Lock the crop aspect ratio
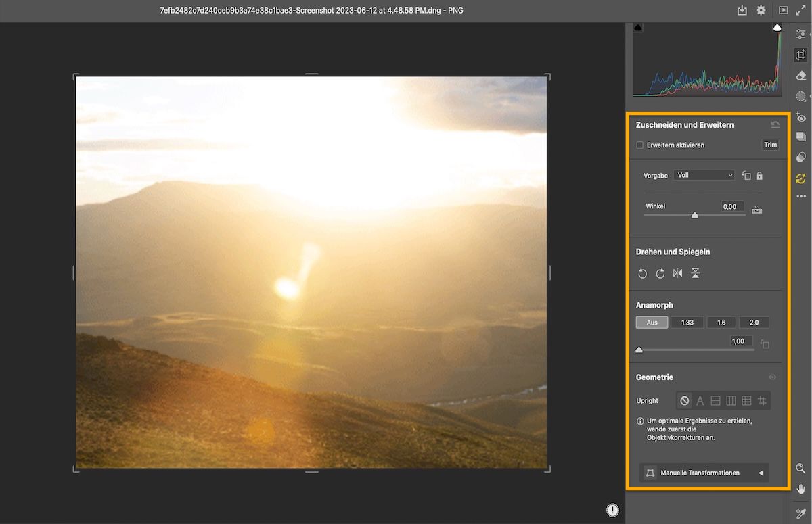 (x=759, y=175)
